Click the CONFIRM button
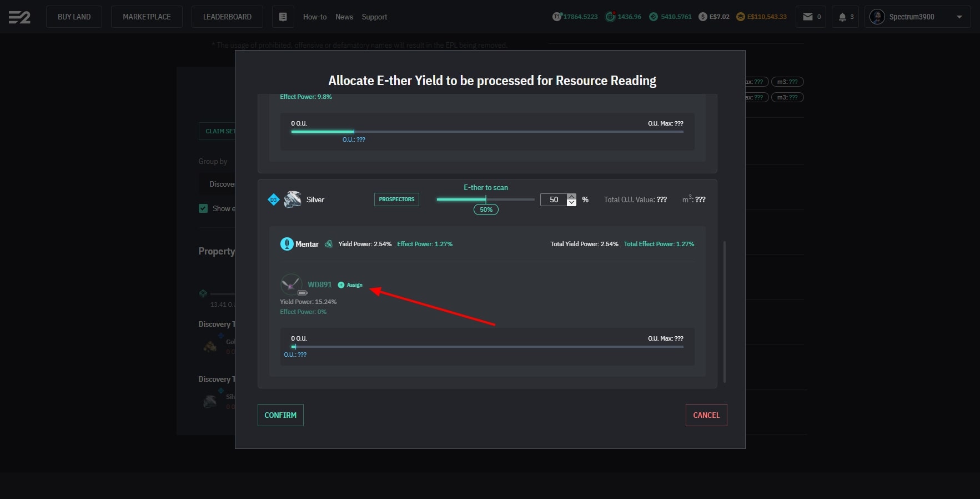Screen dimensions: 980x499 click(x=280, y=415)
